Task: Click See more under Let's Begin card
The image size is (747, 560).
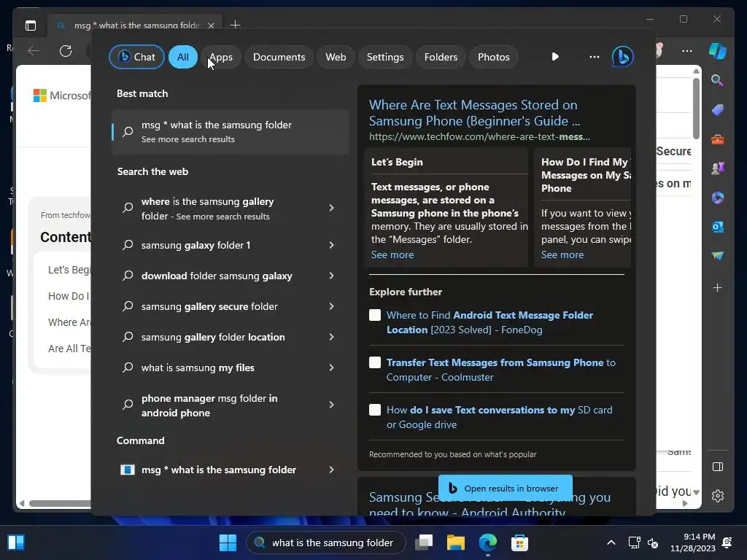Action: click(x=392, y=254)
